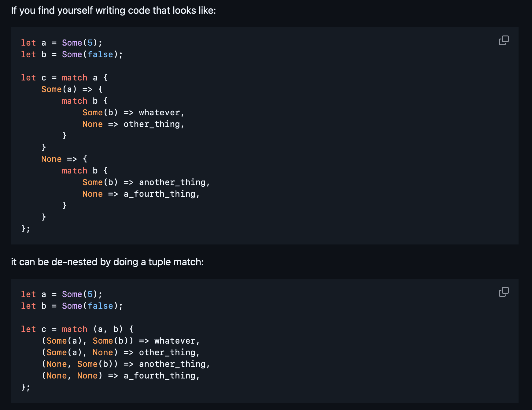Click the number 5 in the second code block
The image size is (532, 410).
[x=90, y=294]
